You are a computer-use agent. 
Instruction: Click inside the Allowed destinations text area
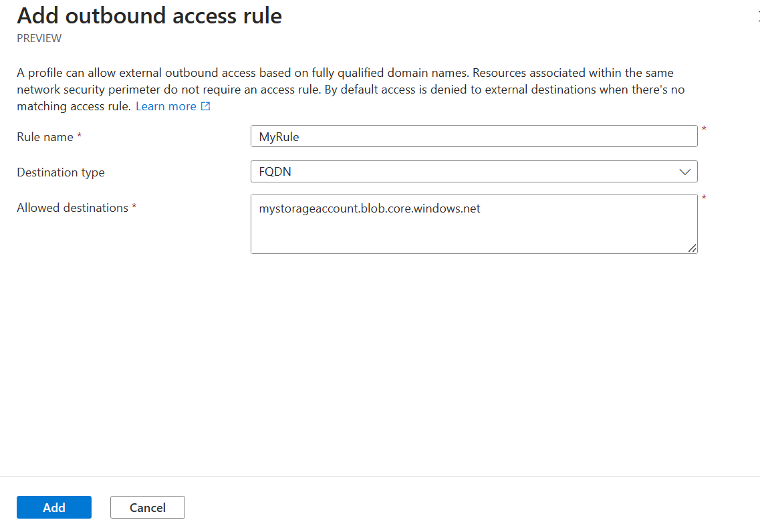point(474,224)
